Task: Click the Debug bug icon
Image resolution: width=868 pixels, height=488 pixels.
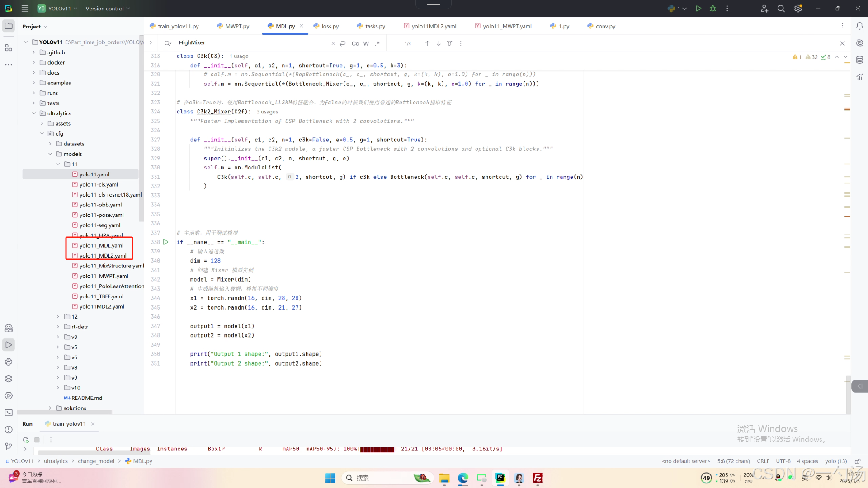Action: coord(713,9)
